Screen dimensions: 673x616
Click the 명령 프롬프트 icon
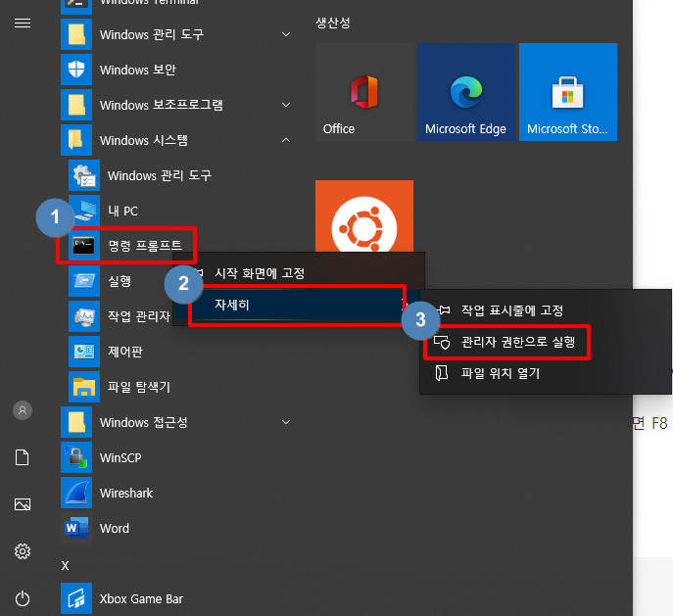click(84, 246)
